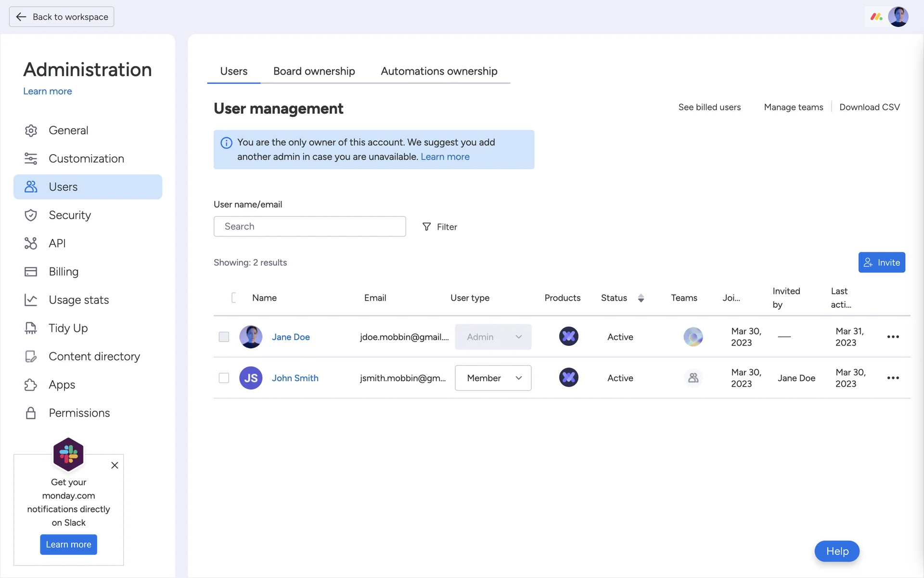
Task: Click the API nodes icon
Action: tap(31, 243)
